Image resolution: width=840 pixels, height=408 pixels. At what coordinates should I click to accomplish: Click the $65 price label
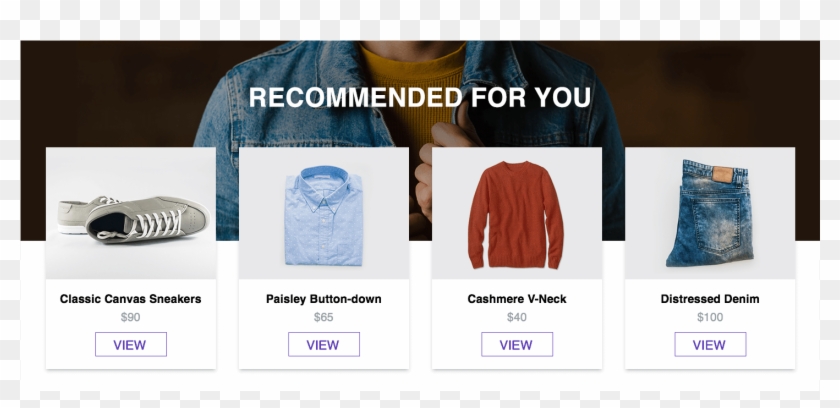(324, 317)
